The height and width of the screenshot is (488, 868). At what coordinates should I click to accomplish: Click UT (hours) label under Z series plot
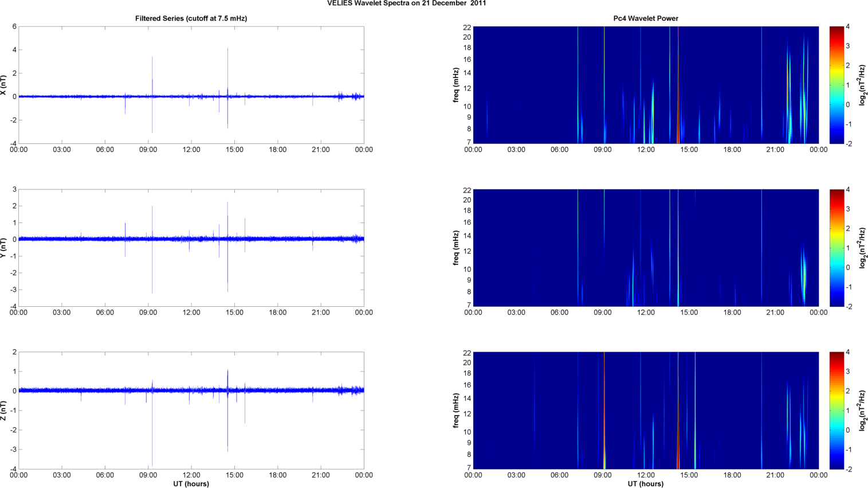[191, 483]
